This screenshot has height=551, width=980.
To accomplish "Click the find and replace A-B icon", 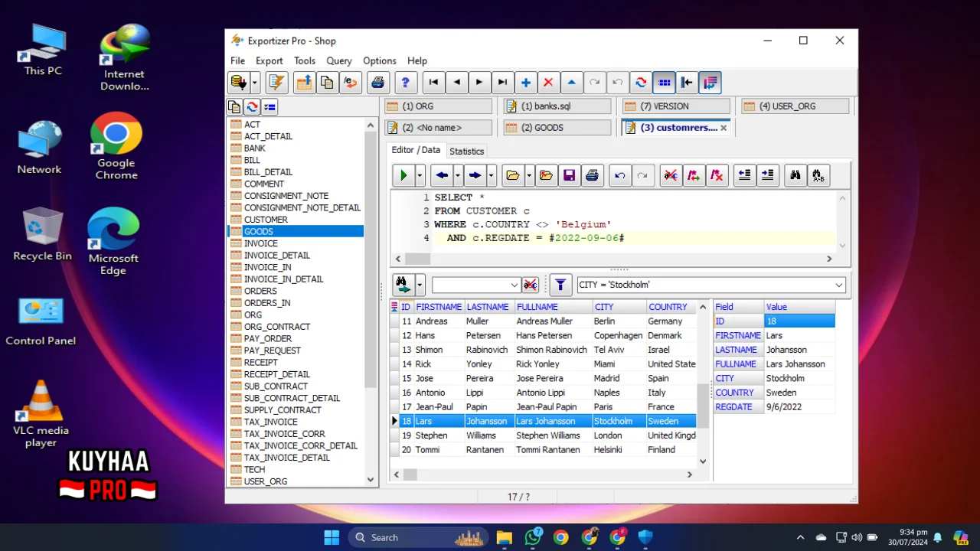I will [818, 175].
